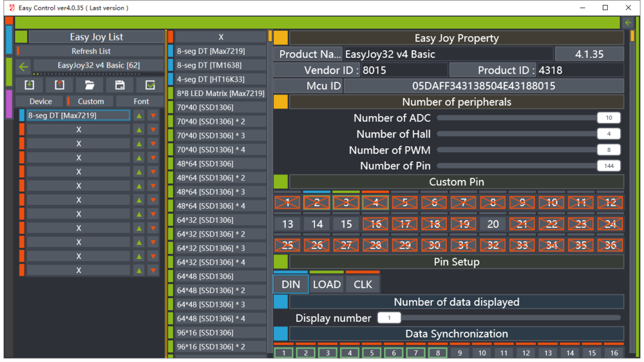Adjust the Display number slider handle

[389, 318]
